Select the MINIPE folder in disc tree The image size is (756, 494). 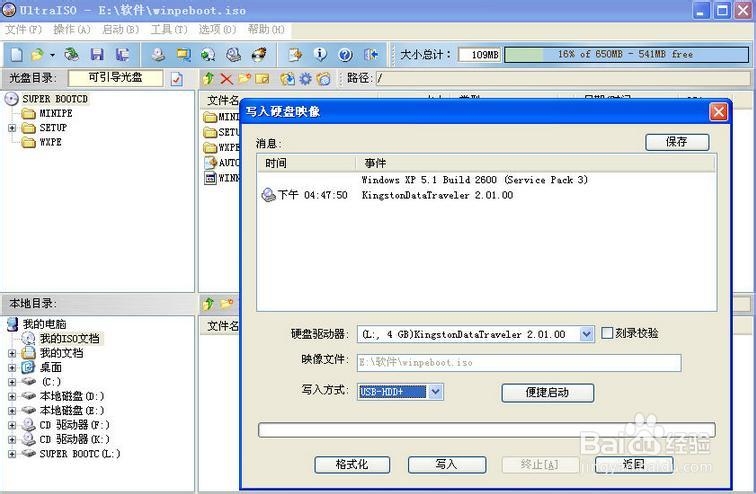(55, 114)
